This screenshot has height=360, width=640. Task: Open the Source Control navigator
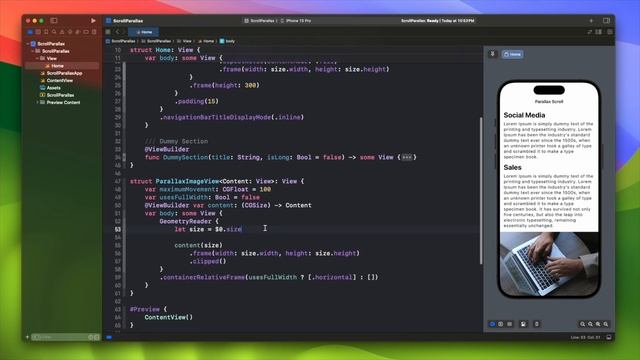[38, 32]
